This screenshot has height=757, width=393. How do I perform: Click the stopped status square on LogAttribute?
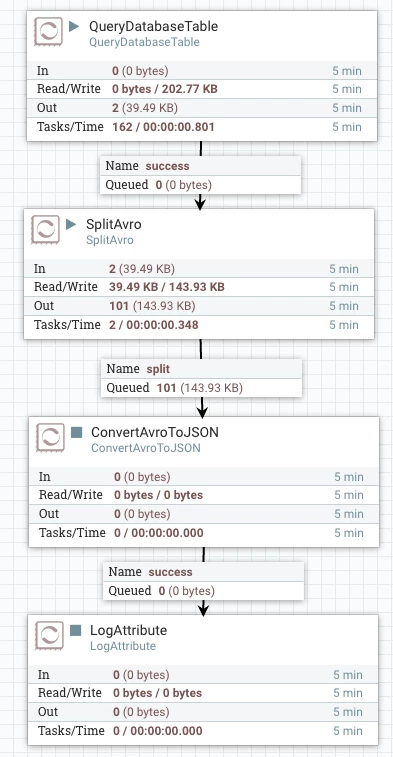(x=75, y=630)
